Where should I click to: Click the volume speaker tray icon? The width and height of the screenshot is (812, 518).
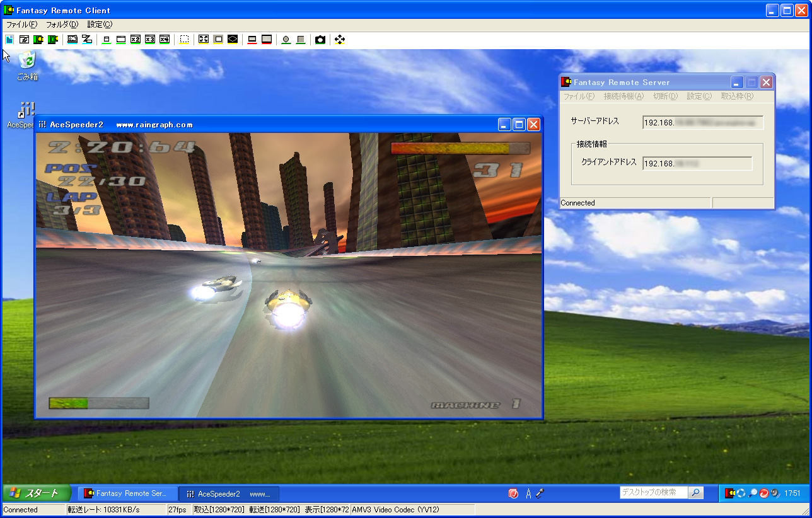(x=775, y=493)
